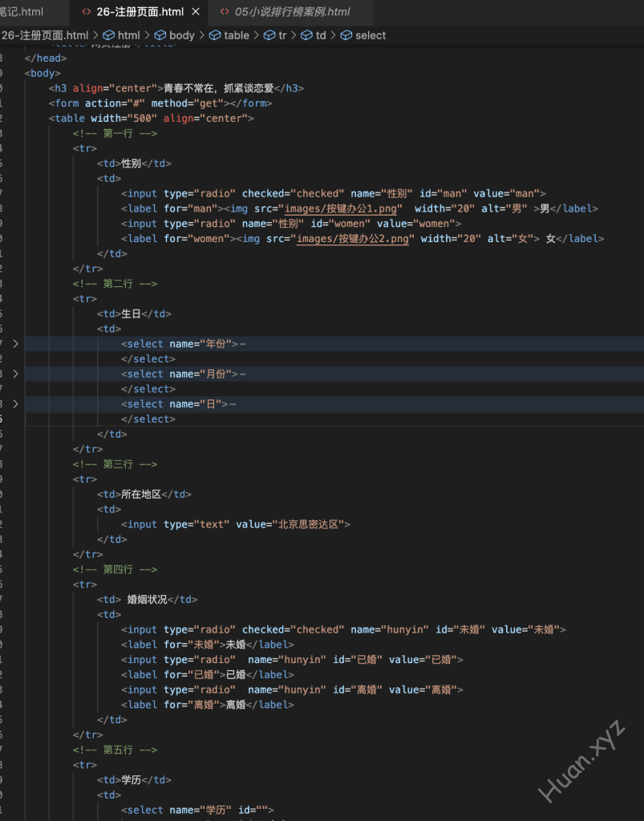644x821 pixels.
Task: Follow the images/按键办公2.png link in code
Action: [353, 239]
